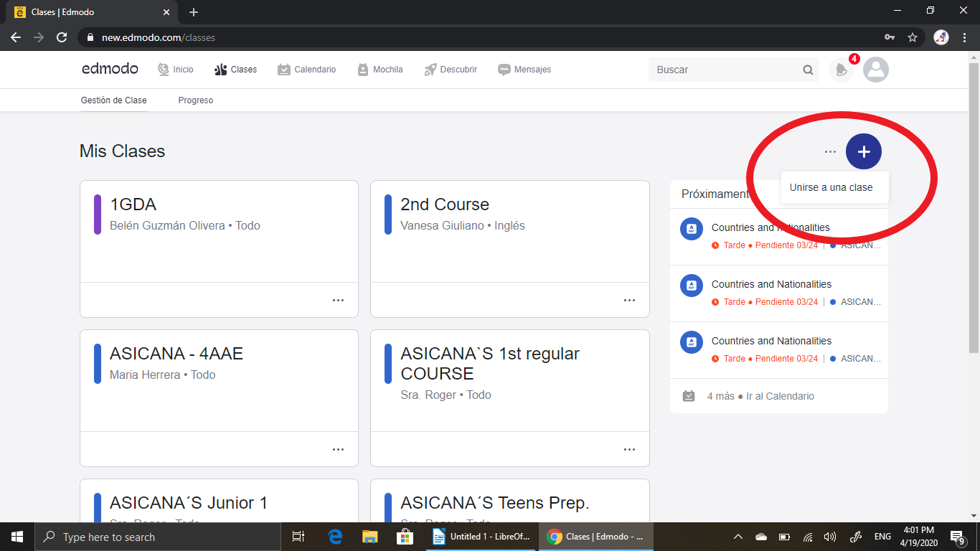Image resolution: width=980 pixels, height=551 pixels.
Task: Close the Clases | Edmodo tab
Action: point(166,12)
